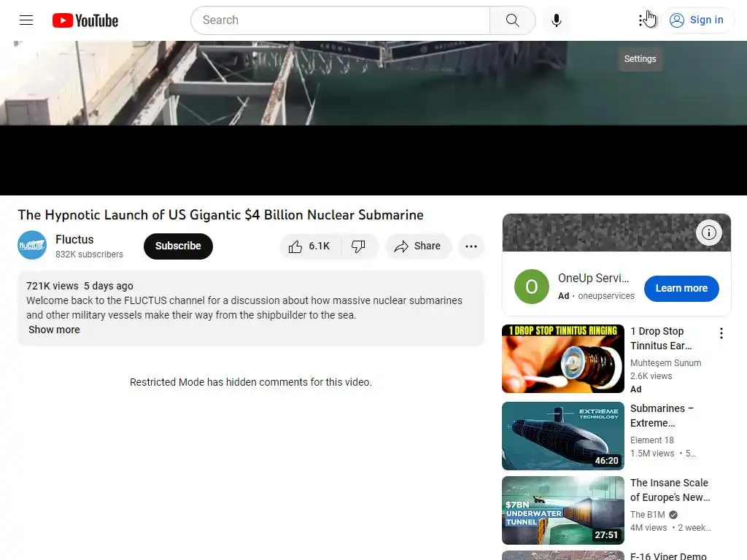Expand description with Show more
Screen dimensions: 747x560
pos(54,330)
